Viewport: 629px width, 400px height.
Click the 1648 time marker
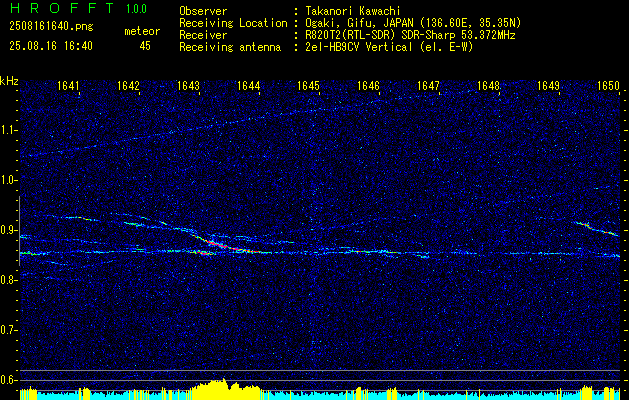[x=489, y=85]
